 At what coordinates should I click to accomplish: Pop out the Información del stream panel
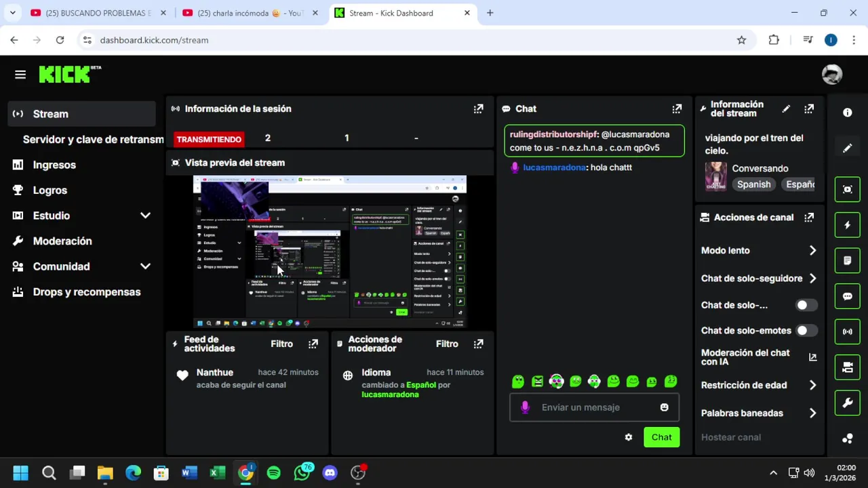(809, 108)
